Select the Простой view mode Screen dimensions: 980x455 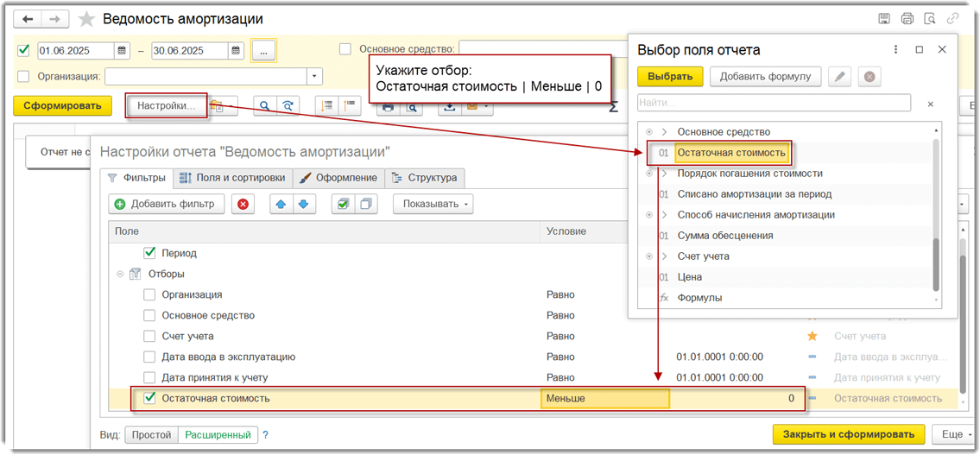click(152, 434)
